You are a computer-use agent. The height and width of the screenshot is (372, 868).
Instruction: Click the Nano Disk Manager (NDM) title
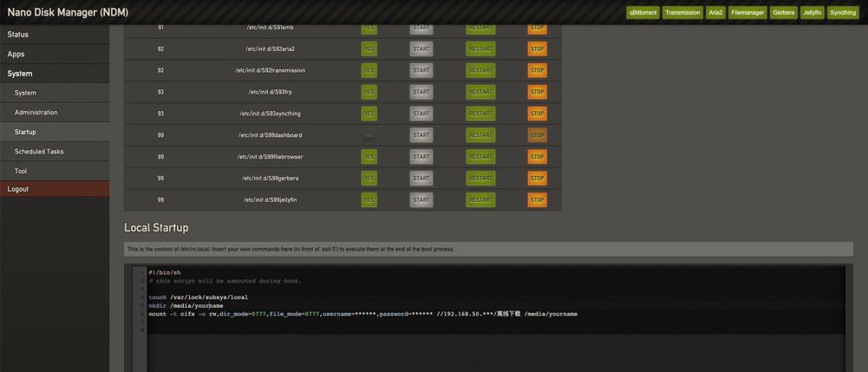coord(69,13)
